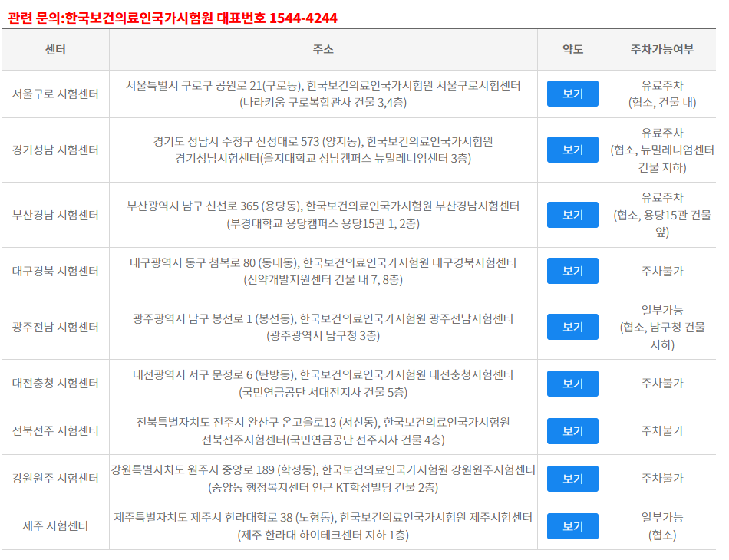Image resolution: width=729 pixels, height=560 pixels.
Task: Select 대전충청 시험센터 name cell
Action: 55,384
